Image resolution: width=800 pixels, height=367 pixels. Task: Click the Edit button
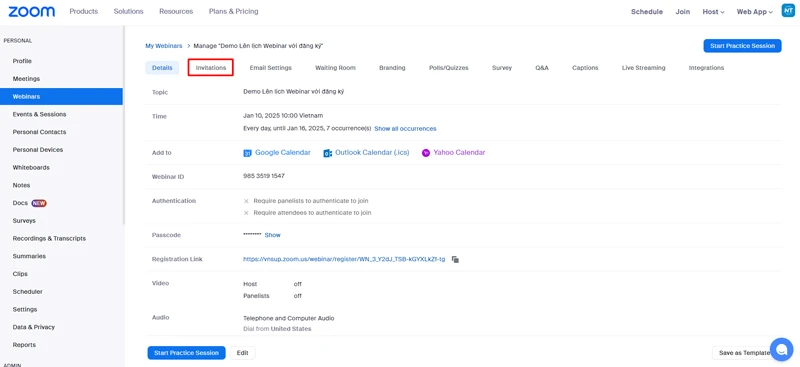point(242,353)
